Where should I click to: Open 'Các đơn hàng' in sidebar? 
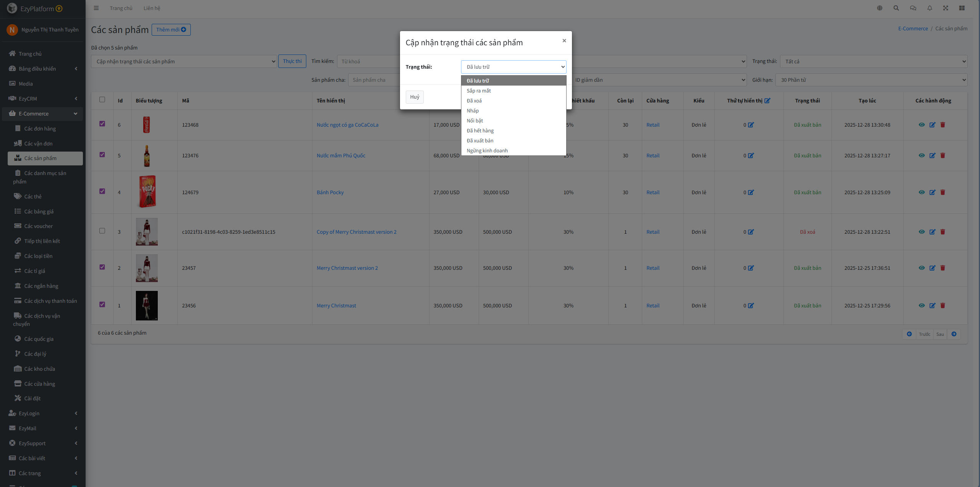click(40, 129)
